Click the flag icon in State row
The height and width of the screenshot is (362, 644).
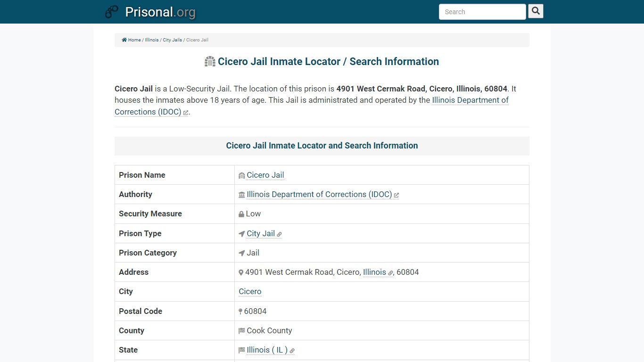[x=242, y=350]
